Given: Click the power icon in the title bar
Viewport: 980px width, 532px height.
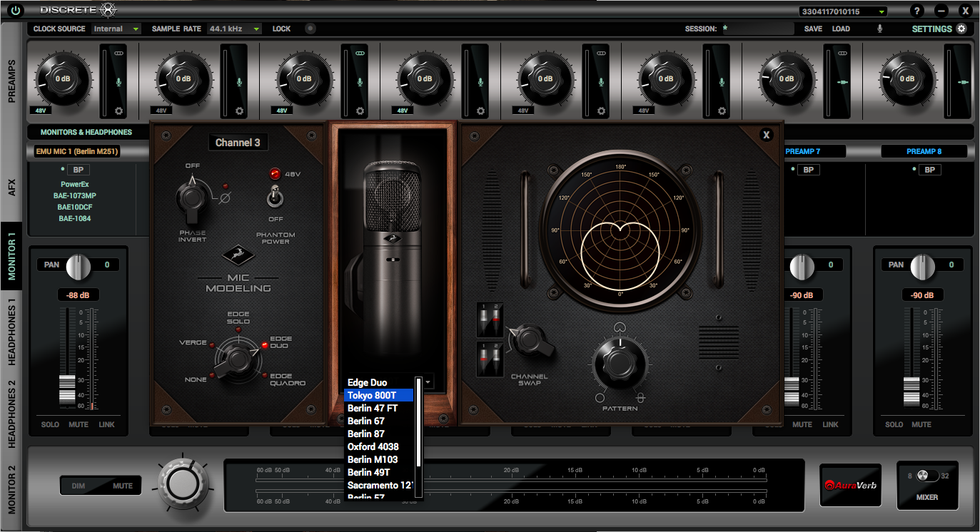Looking at the screenshot, I should (15, 10).
